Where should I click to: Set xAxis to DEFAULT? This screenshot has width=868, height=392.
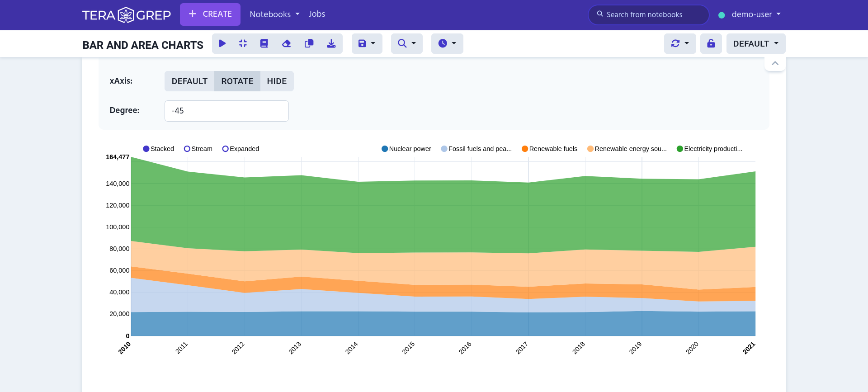point(189,81)
